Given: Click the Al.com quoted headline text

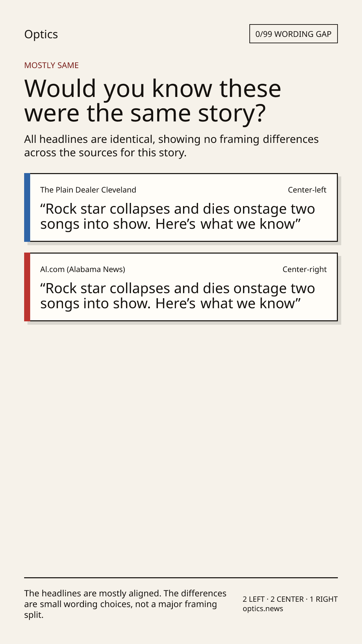Looking at the screenshot, I should tap(177, 296).
